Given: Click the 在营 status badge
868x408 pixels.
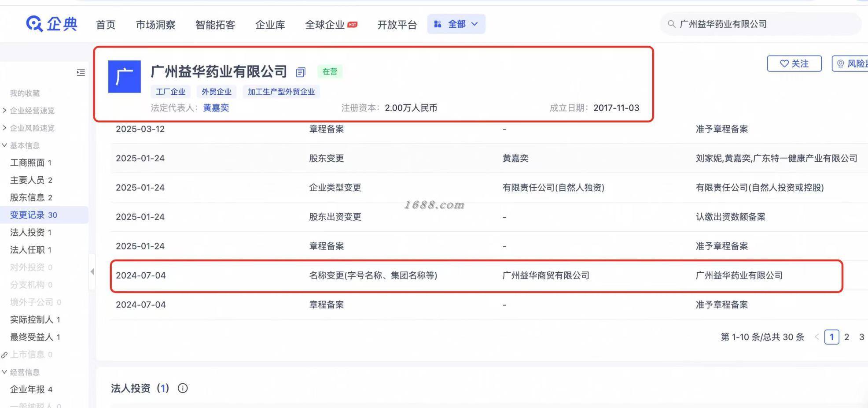Looking at the screenshot, I should pos(330,71).
